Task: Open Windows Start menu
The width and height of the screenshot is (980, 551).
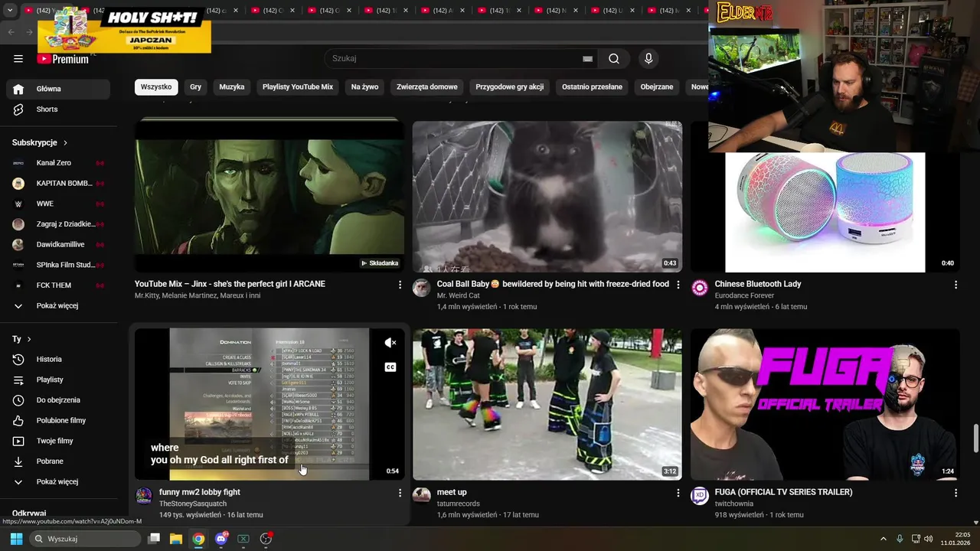Action: [16, 539]
